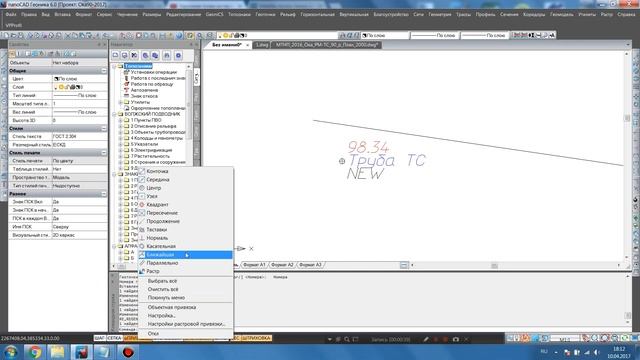
Task: Click the gear icon in the Navigator toolbar
Action: click(178, 55)
